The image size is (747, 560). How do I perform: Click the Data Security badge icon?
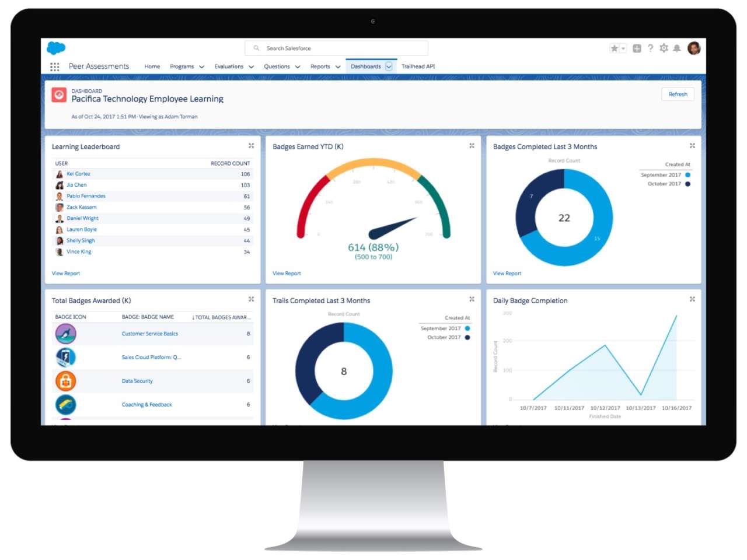66,381
